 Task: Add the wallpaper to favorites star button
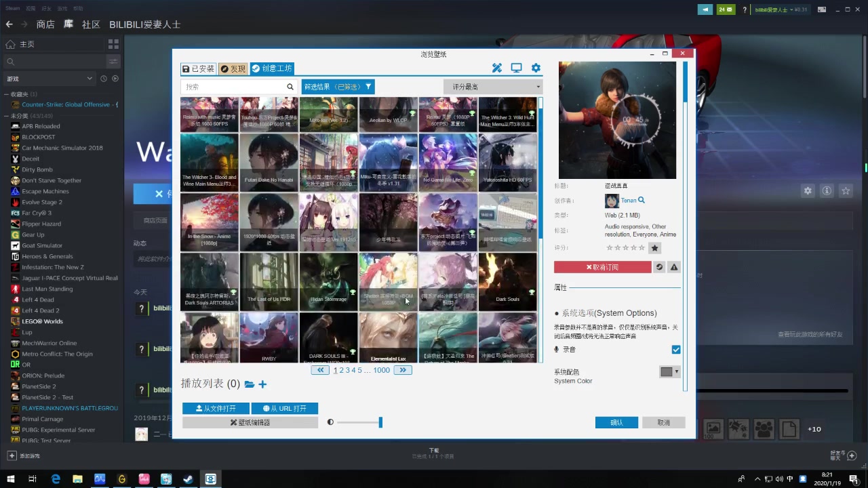pos(654,248)
